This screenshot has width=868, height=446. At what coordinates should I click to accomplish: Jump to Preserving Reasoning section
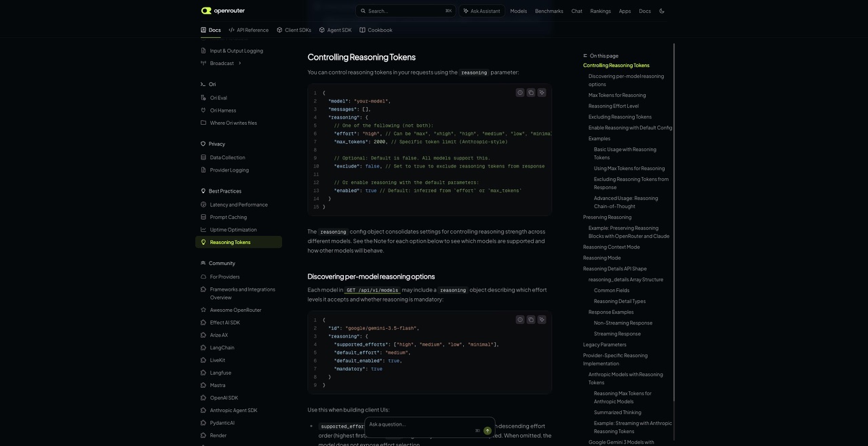click(607, 217)
